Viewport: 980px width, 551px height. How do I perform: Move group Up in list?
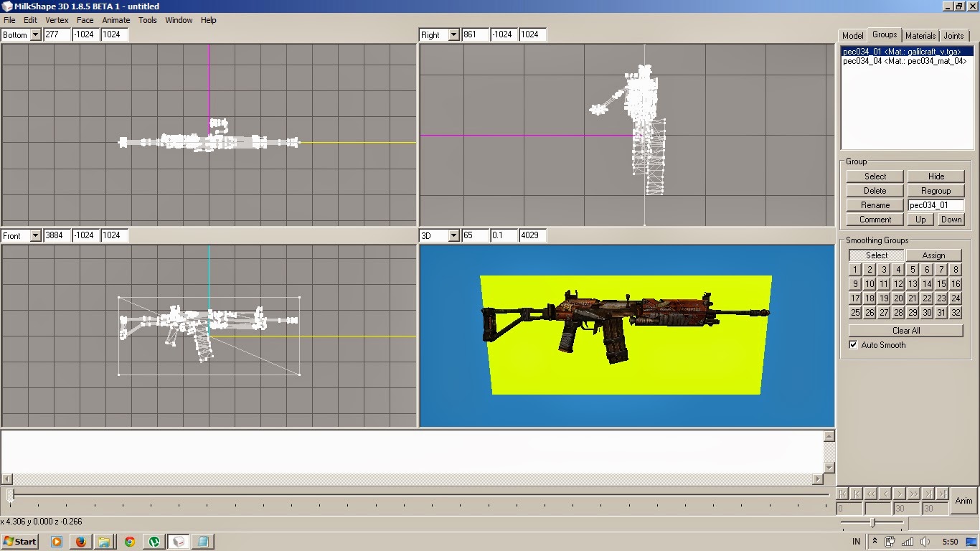(x=920, y=220)
